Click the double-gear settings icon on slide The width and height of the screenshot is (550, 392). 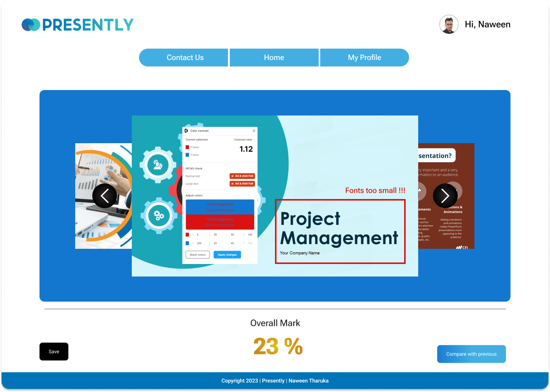[x=158, y=216]
